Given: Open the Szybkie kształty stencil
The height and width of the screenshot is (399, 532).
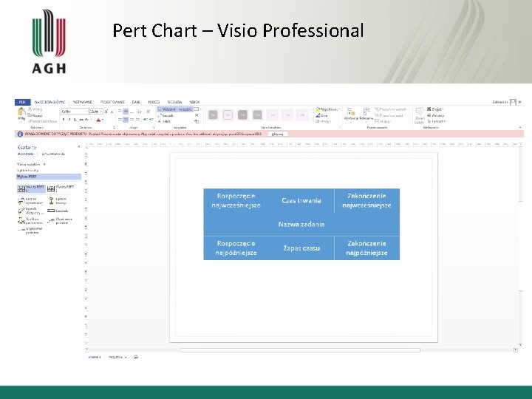Looking at the screenshot, I should (28, 171).
